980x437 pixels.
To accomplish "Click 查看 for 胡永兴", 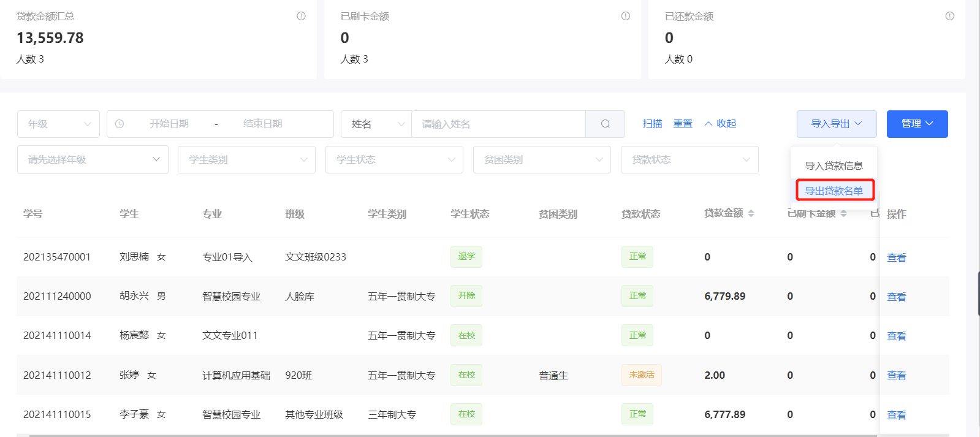I will [x=896, y=297].
